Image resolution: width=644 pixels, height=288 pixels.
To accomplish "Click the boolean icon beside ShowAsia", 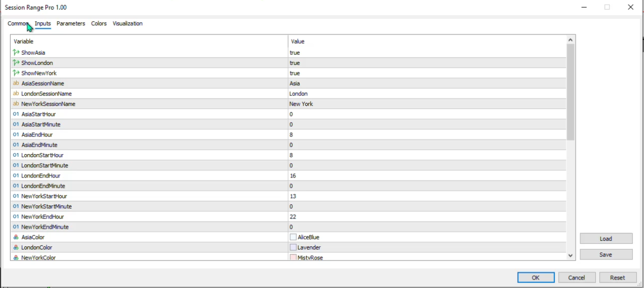I will point(16,53).
